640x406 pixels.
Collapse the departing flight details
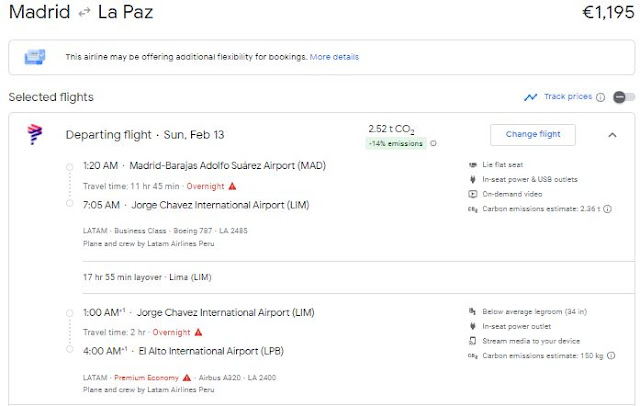pyautogui.click(x=612, y=135)
